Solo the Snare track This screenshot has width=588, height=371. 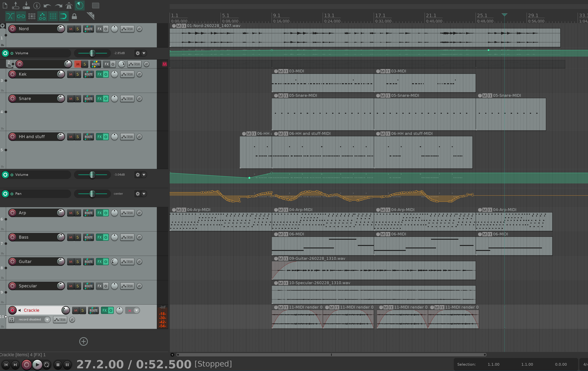click(77, 99)
